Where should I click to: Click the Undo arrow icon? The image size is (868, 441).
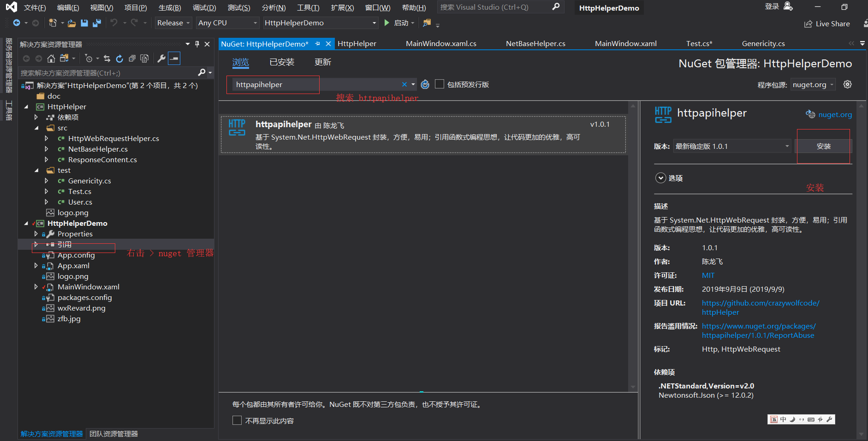click(x=113, y=23)
